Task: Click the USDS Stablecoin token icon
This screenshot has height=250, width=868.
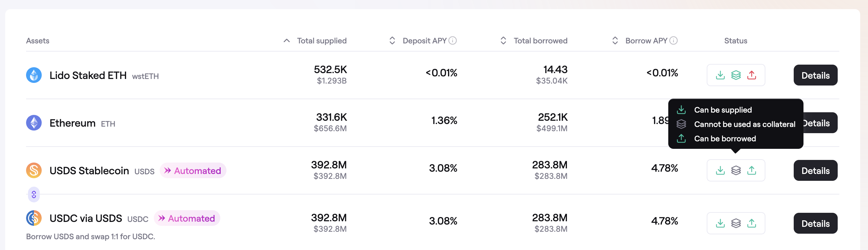Action: tap(34, 170)
